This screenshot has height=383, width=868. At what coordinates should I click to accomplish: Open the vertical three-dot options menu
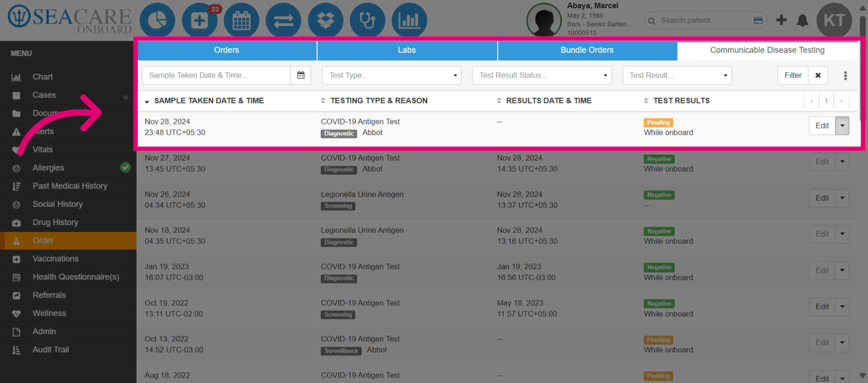845,75
